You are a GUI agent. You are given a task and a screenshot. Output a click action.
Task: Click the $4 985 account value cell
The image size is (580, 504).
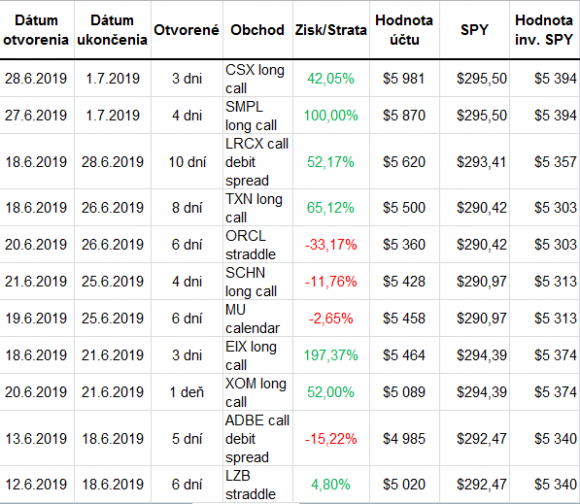pyautogui.click(x=404, y=439)
